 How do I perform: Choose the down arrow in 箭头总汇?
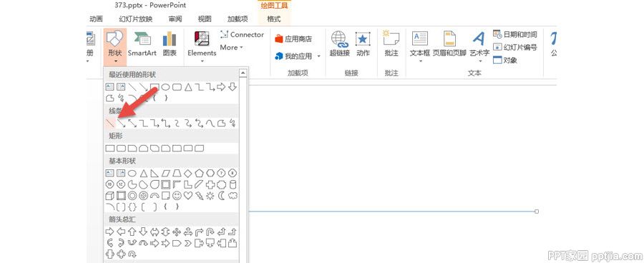pyautogui.click(x=143, y=232)
